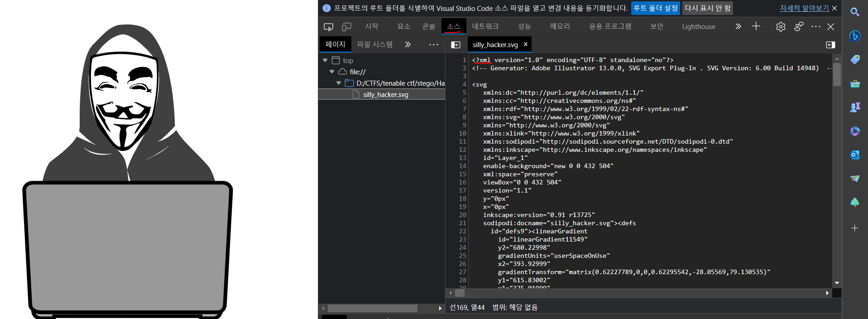Viewport: 868px width, 319px height.
Task: Click the 다시 표시 안 함 button
Action: (x=708, y=8)
